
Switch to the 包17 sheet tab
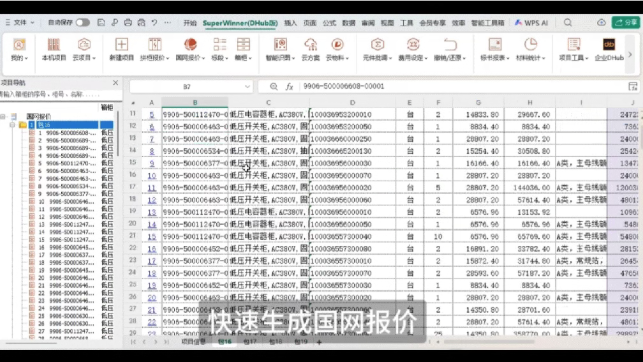point(250,342)
